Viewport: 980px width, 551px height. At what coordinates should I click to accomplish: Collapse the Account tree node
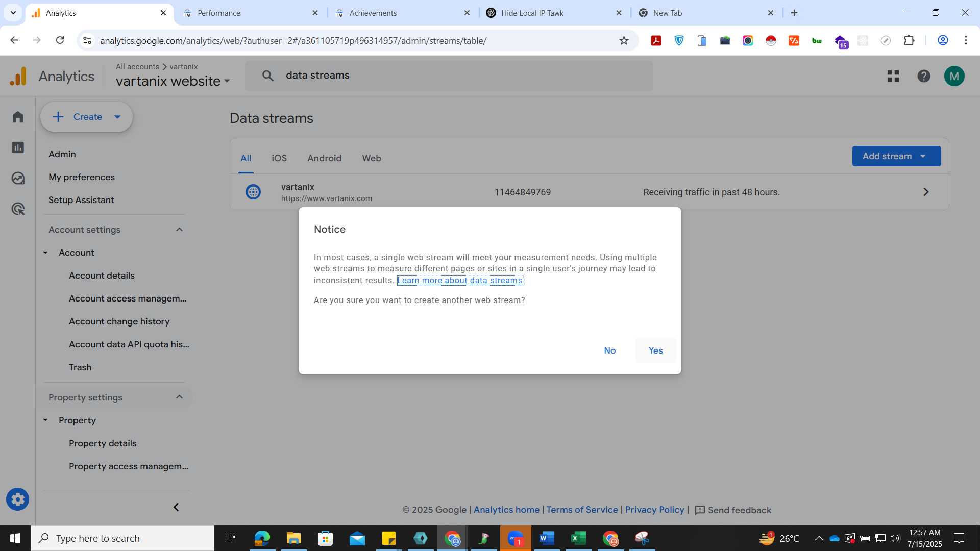pos(45,253)
